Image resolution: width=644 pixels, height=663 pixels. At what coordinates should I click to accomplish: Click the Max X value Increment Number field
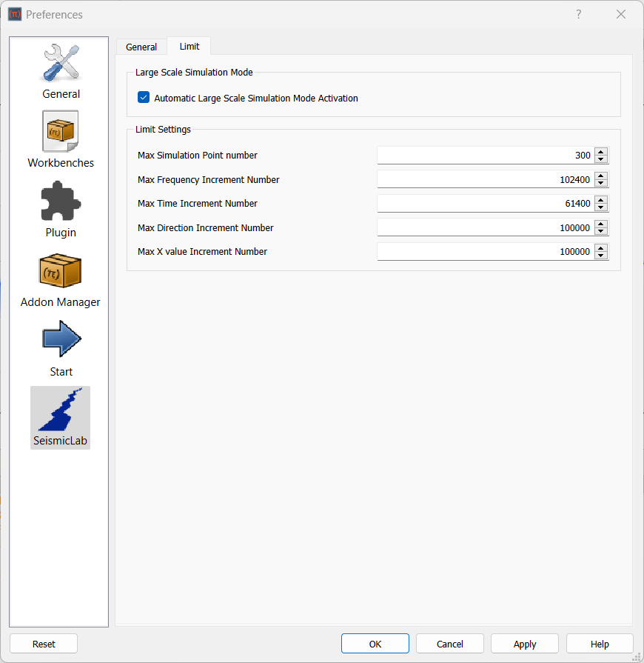(x=481, y=251)
